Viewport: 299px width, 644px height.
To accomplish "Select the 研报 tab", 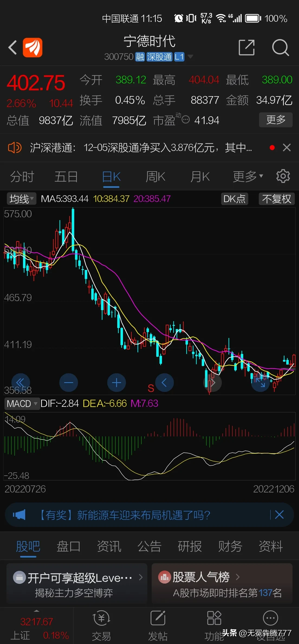I will pos(190,546).
